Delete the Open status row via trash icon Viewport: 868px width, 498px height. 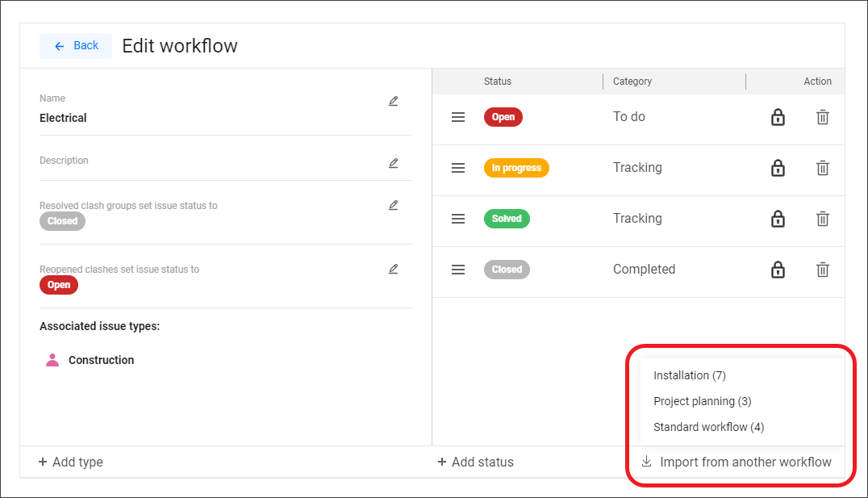(x=822, y=117)
